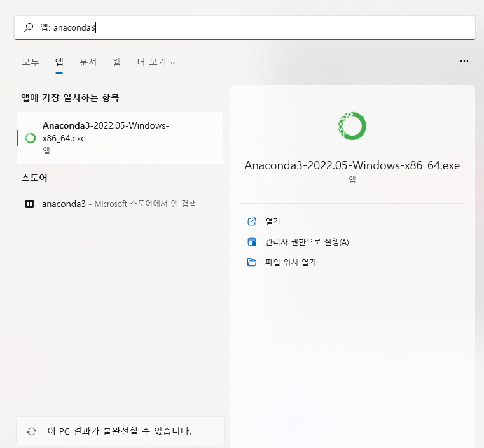Screen dimensions: 484x448
Task: Click the 앱에 가장 일치하는 항목 heading
Action: [70, 97]
